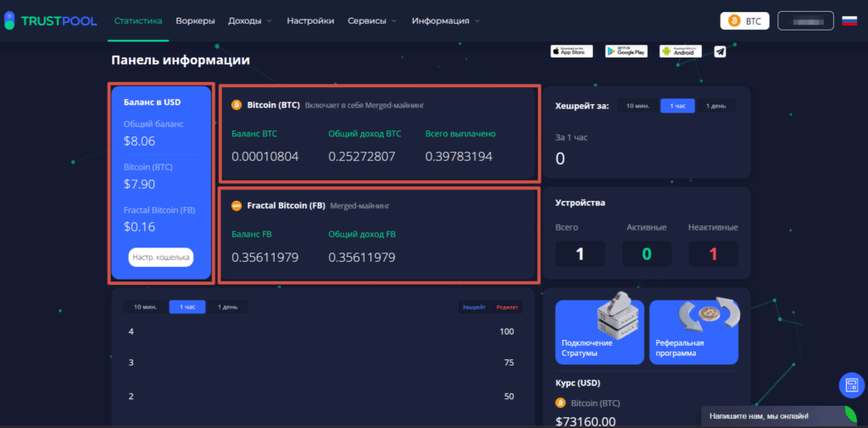Select 1 день in Хешрейт за panel

(x=716, y=106)
